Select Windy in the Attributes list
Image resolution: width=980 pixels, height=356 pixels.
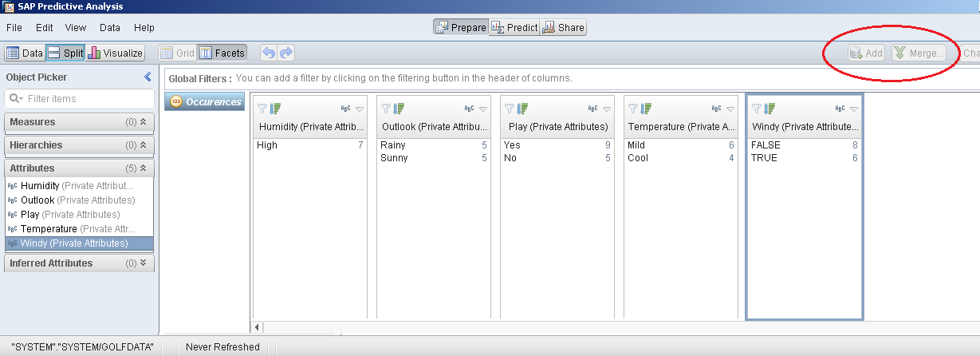(x=80, y=243)
